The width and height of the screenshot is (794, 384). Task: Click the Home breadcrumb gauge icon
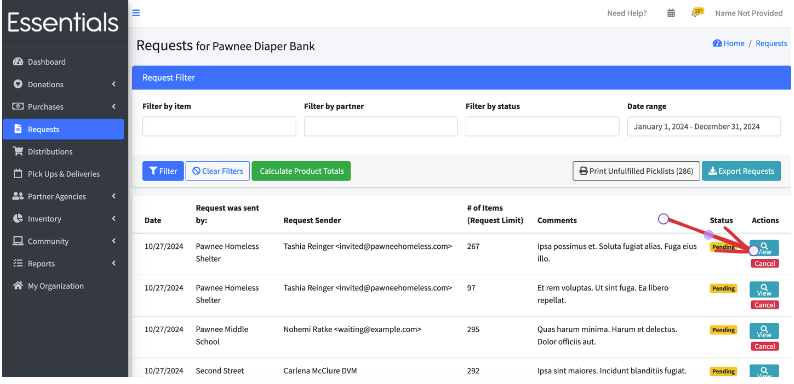(x=717, y=43)
